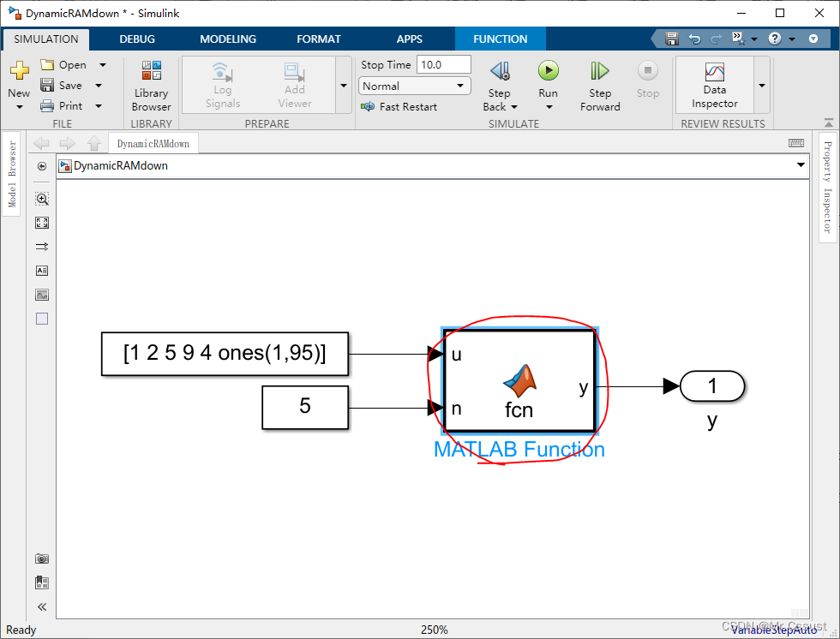
Task: Print the model using the Print icon
Action: click(x=47, y=106)
